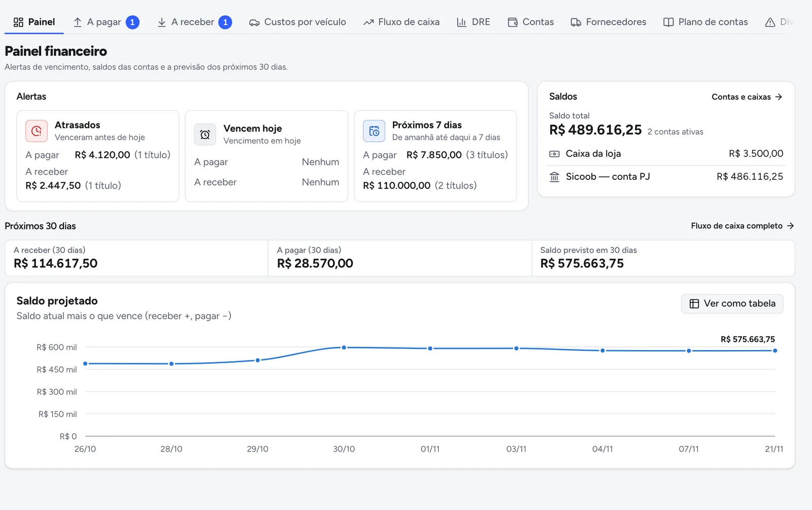The width and height of the screenshot is (812, 510).
Task: Select the Atrasados alert card title
Action: coord(78,125)
